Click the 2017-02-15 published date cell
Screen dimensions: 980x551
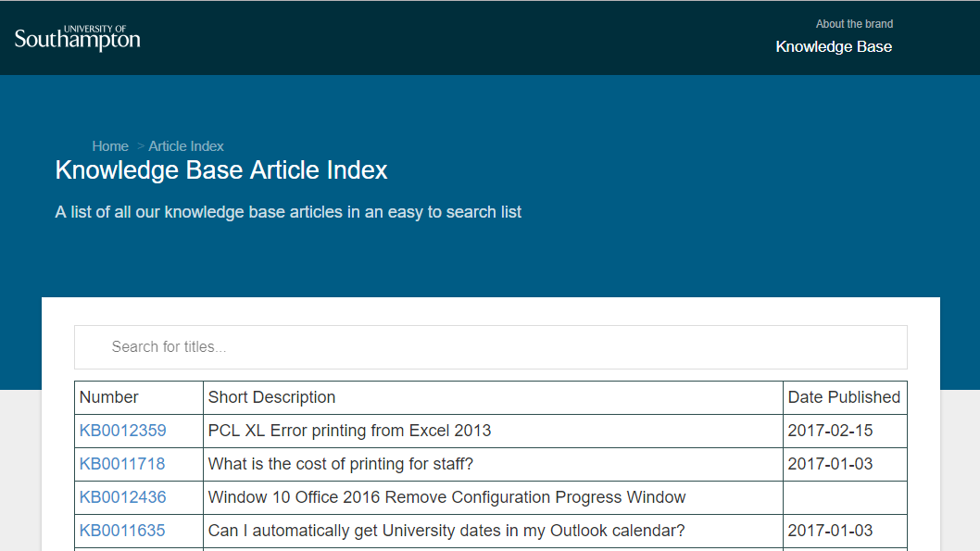[x=830, y=431]
